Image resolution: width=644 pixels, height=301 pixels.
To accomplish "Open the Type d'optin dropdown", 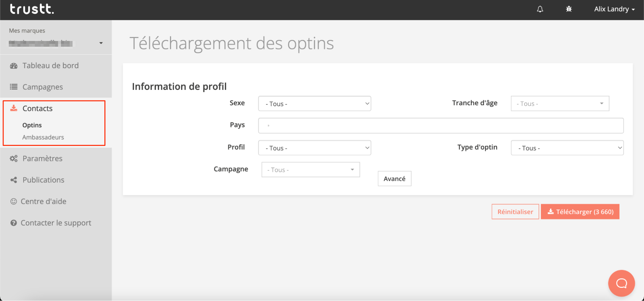I will [567, 148].
